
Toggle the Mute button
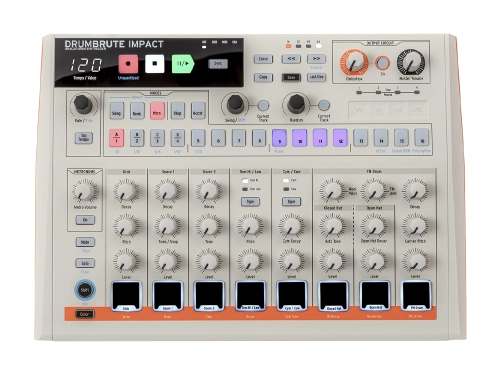(85, 242)
